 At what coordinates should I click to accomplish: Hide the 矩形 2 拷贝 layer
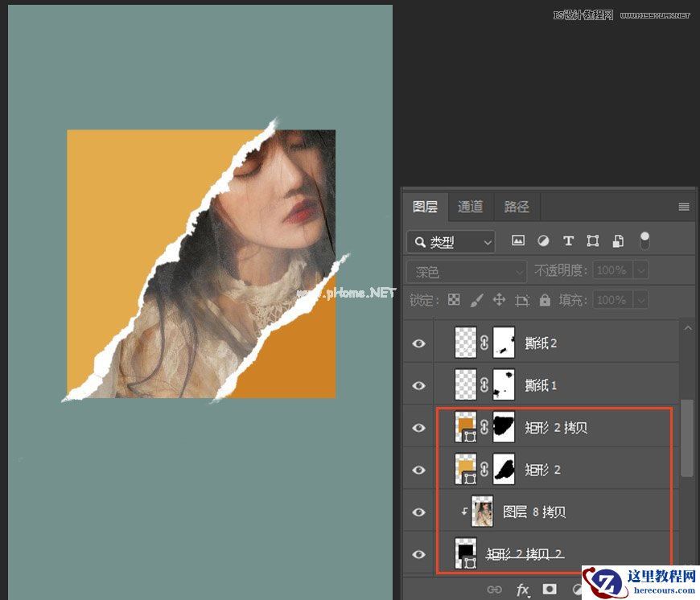tap(418, 427)
